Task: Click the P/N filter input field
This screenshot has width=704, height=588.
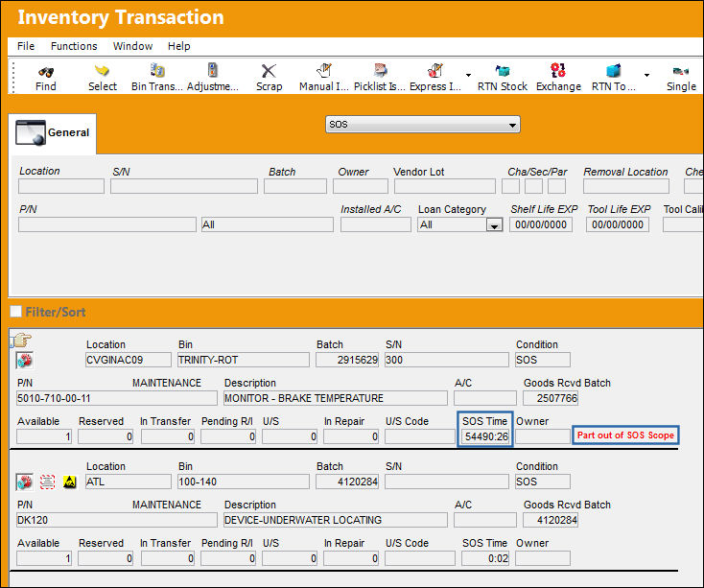Action: pos(107,224)
